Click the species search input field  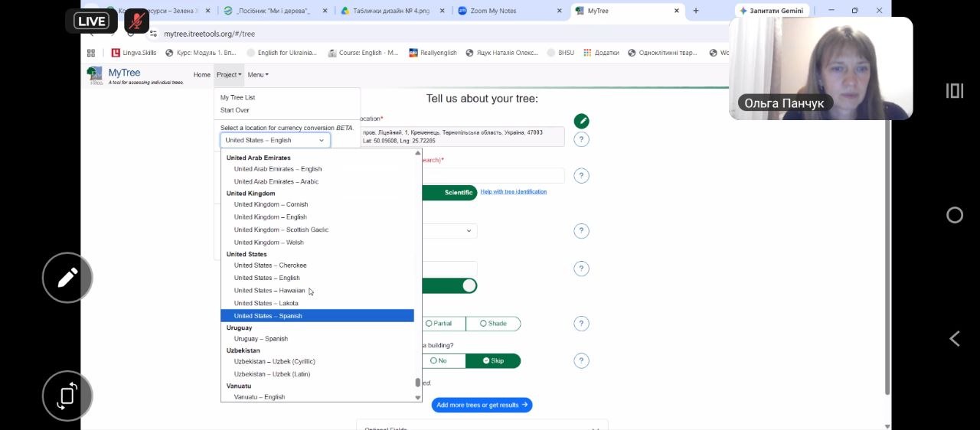pos(492,176)
